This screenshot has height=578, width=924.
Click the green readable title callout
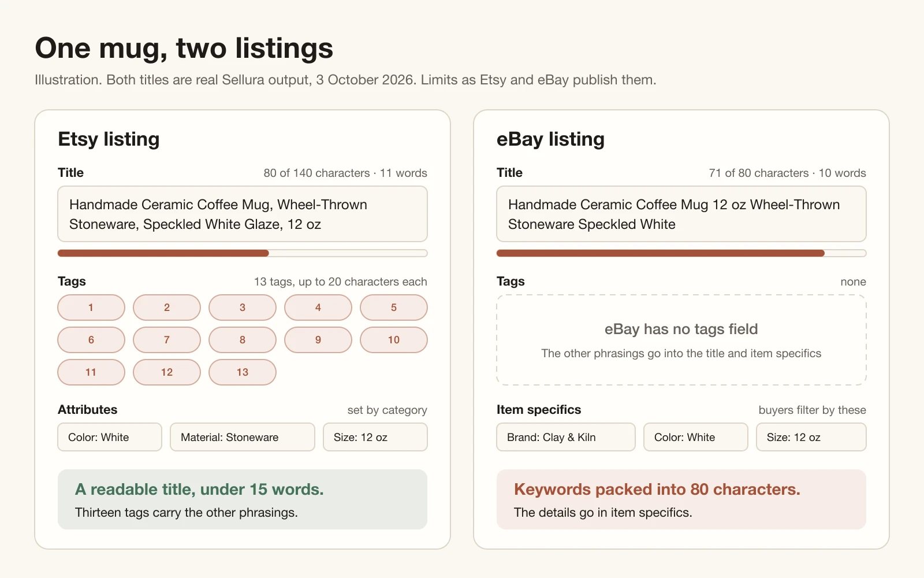pos(243,499)
